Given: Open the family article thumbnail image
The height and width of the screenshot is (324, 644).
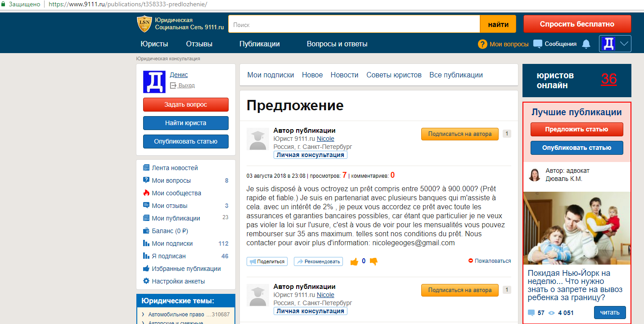Looking at the screenshot, I should (576, 228).
